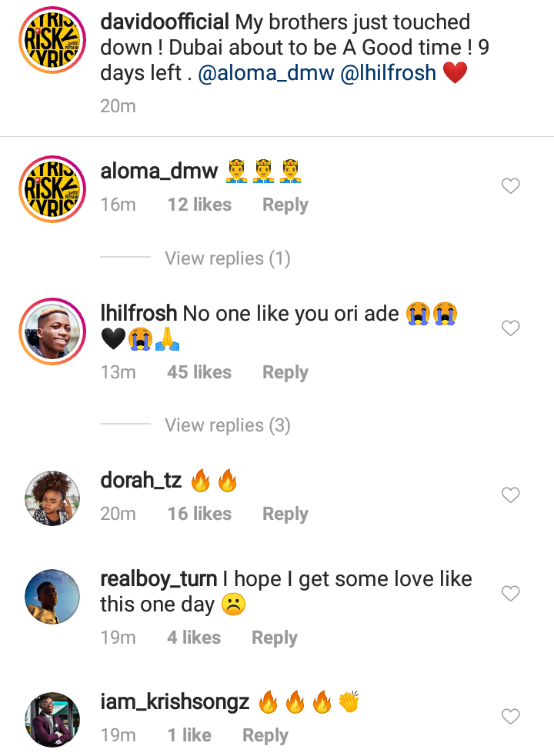This screenshot has width=554, height=756.
Task: Tap iam_krishsongz's profile avatar
Action: 52,720
